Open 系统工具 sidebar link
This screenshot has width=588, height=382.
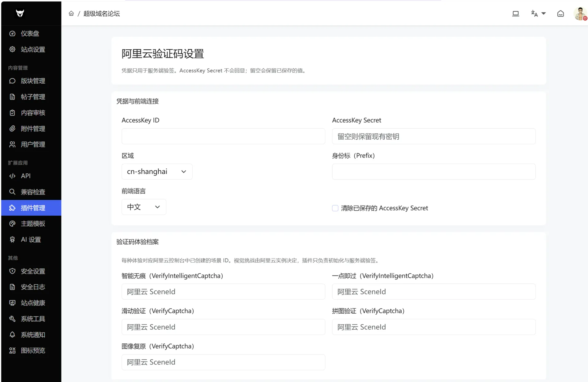point(31,319)
